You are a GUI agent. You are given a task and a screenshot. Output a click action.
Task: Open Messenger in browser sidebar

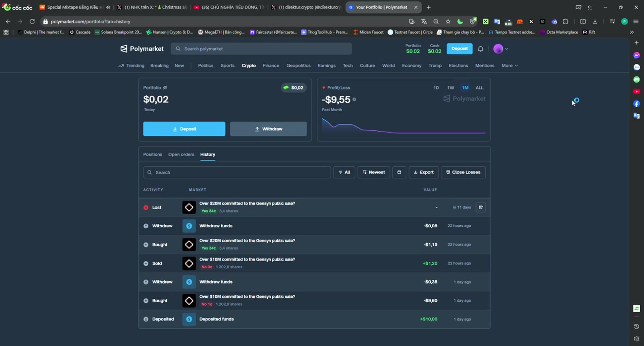coord(637,55)
